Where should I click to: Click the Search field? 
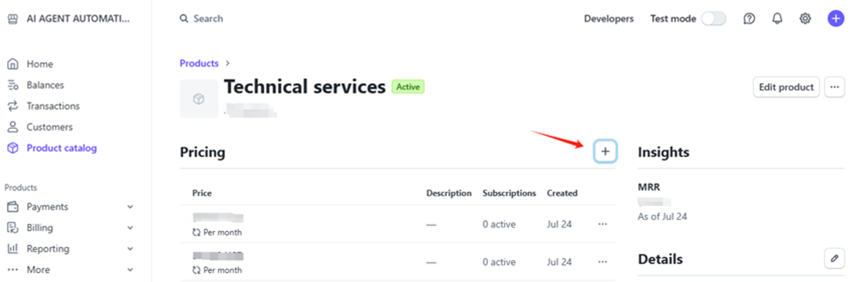208,19
